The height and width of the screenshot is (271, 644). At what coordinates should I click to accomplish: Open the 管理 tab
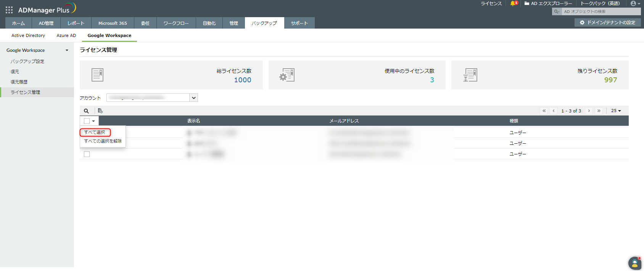click(x=234, y=23)
